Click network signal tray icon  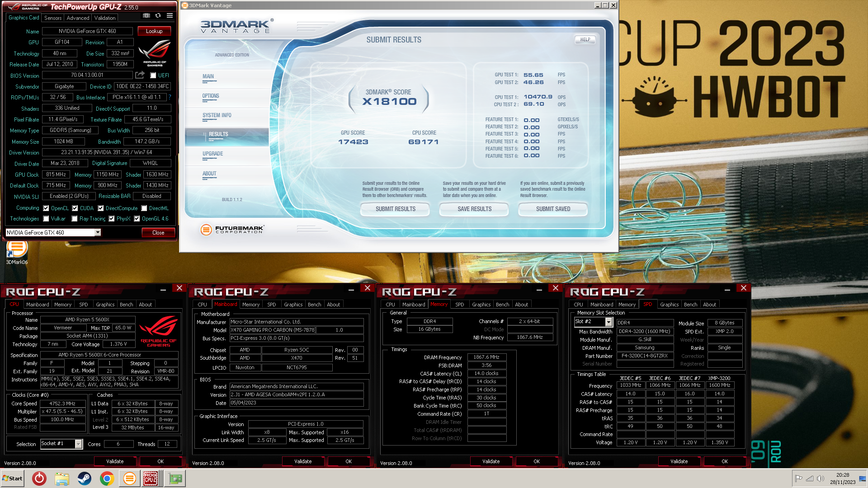click(810, 479)
